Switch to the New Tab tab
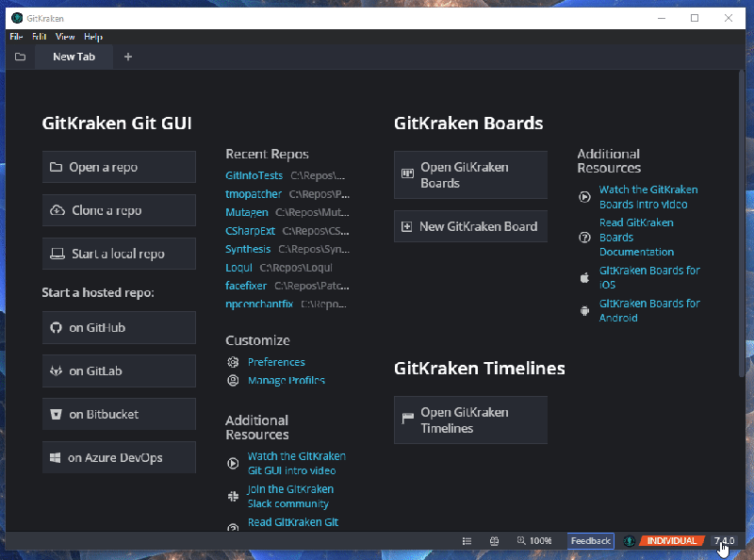This screenshot has width=754, height=560. [x=73, y=57]
